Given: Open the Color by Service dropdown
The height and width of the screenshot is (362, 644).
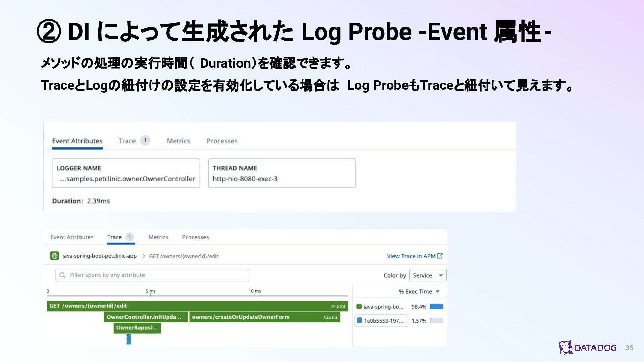Looking at the screenshot, I should [x=428, y=275].
